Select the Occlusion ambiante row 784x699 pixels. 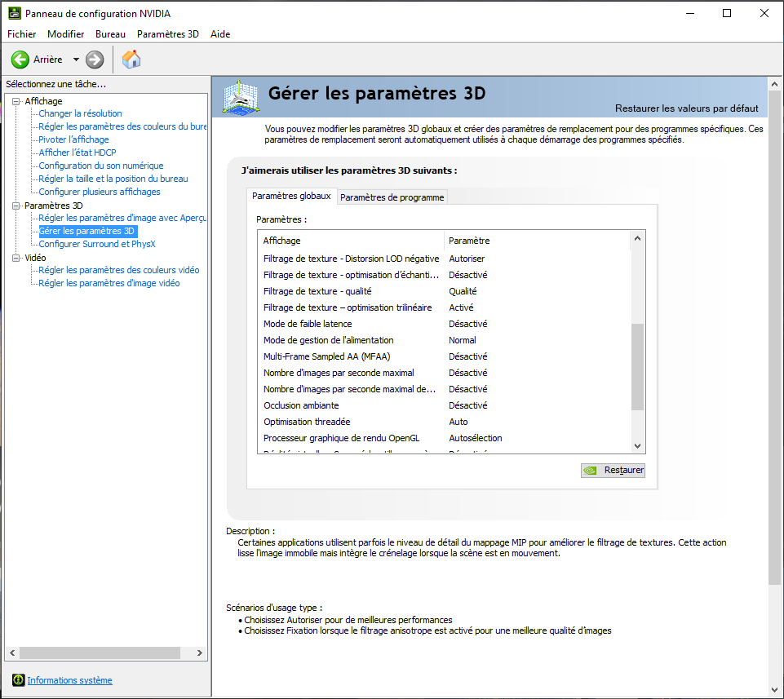[x=445, y=405]
